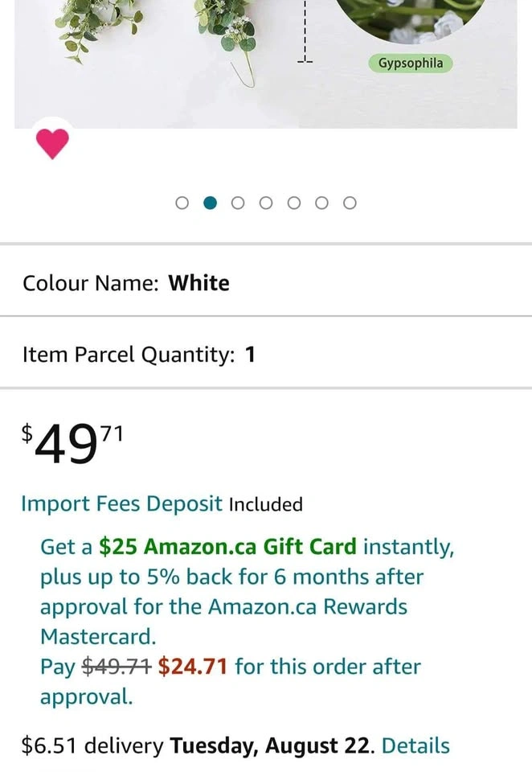Click the $25 Amazon.ca Gift Card offer
The image size is (532, 772).
pyautogui.click(x=227, y=547)
